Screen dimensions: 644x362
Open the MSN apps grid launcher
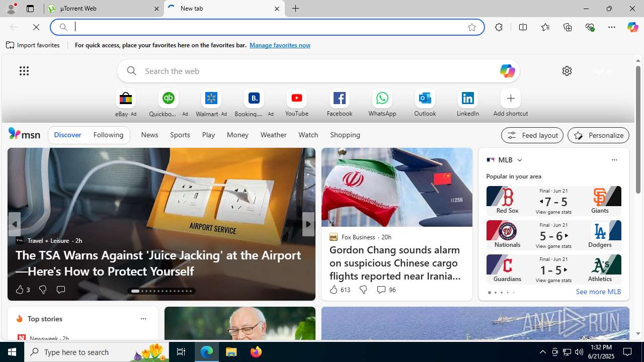(x=24, y=71)
